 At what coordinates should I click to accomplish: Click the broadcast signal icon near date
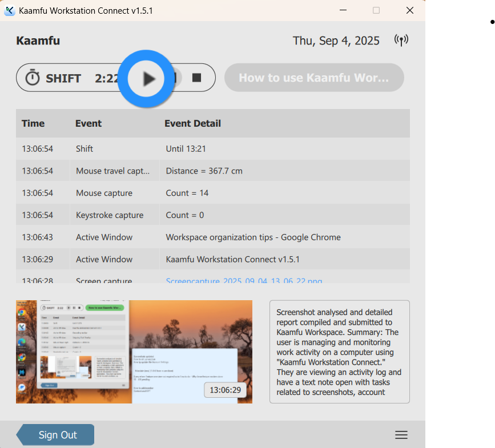(x=401, y=41)
